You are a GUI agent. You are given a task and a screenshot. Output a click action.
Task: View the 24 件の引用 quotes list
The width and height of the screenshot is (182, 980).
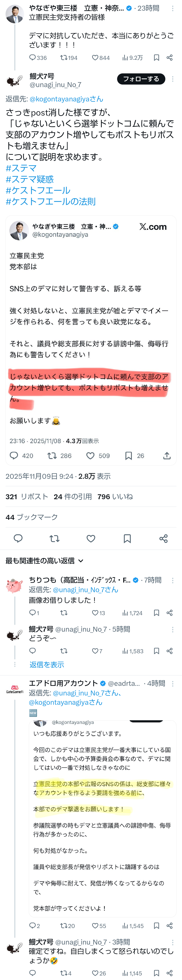(73, 496)
